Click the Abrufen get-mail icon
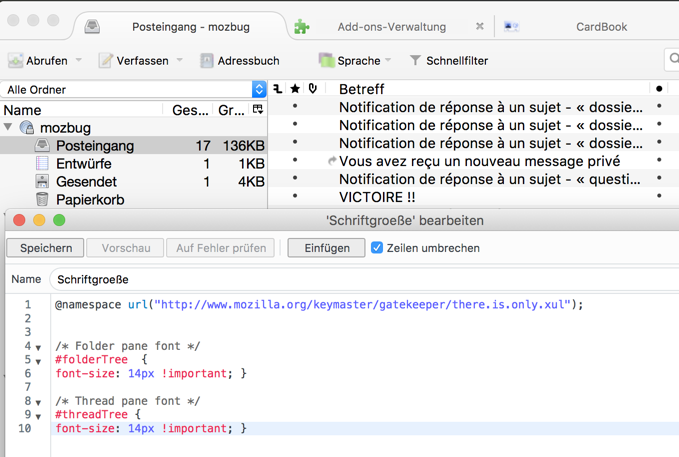The height and width of the screenshot is (457, 679). (16, 61)
